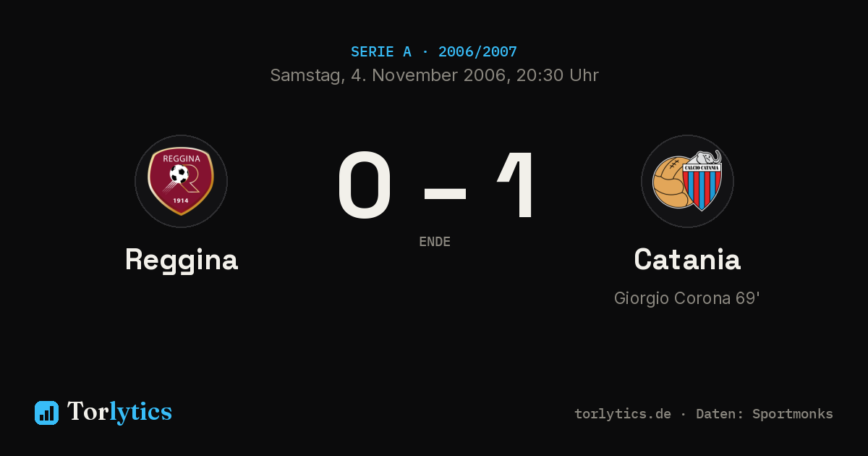Click the home score digit 0
The width and height of the screenshot is (868, 456).
(x=365, y=185)
